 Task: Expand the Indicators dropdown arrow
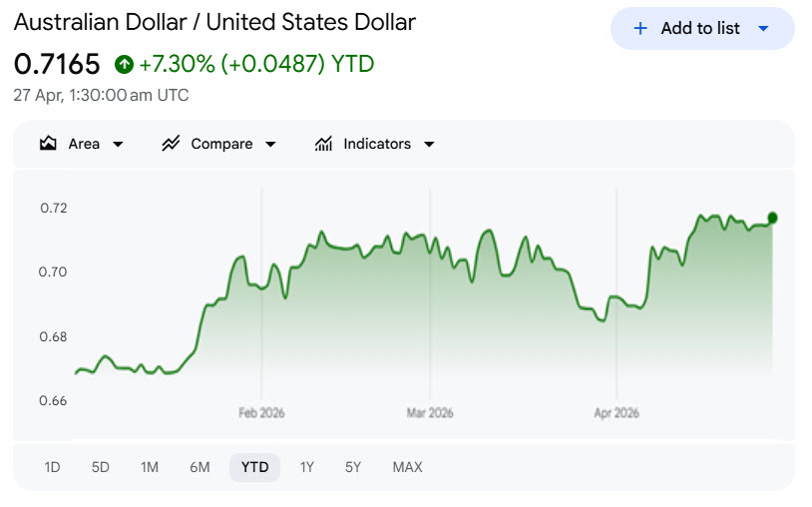pyautogui.click(x=429, y=145)
